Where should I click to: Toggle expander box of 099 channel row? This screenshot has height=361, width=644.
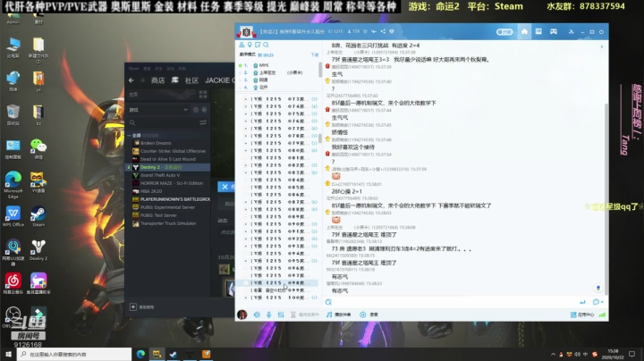click(x=246, y=290)
